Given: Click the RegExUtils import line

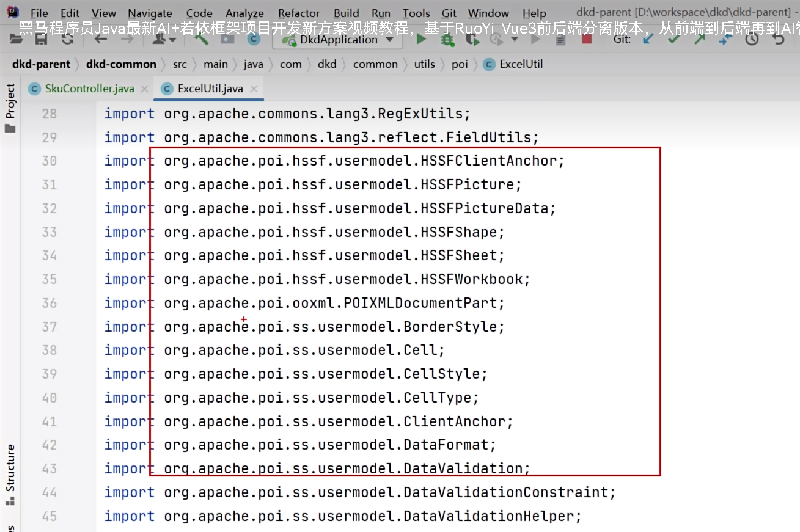Looking at the screenshot, I should 287,114.
